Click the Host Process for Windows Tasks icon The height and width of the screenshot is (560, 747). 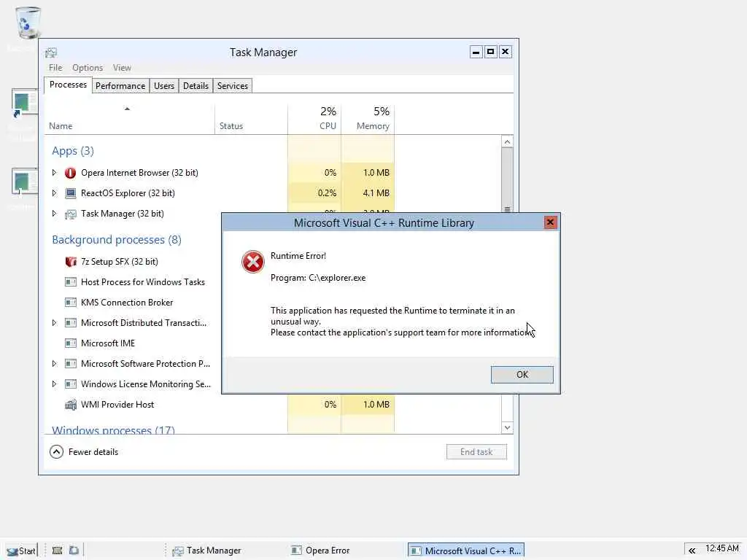[70, 282]
